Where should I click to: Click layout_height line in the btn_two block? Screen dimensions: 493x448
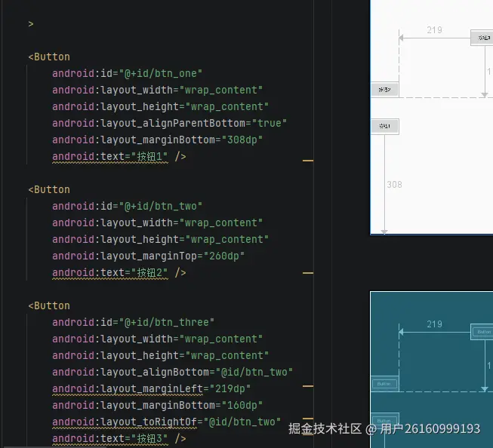click(x=160, y=239)
